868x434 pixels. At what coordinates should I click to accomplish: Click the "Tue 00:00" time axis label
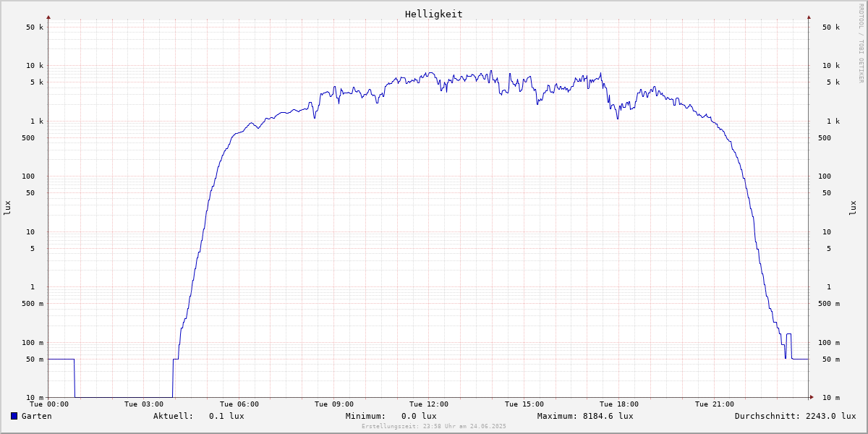click(49, 404)
